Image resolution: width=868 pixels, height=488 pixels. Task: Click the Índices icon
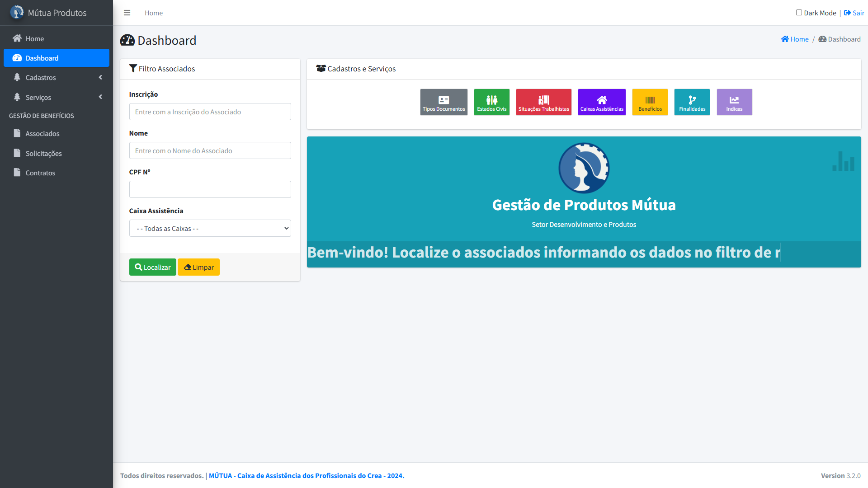[x=734, y=102]
